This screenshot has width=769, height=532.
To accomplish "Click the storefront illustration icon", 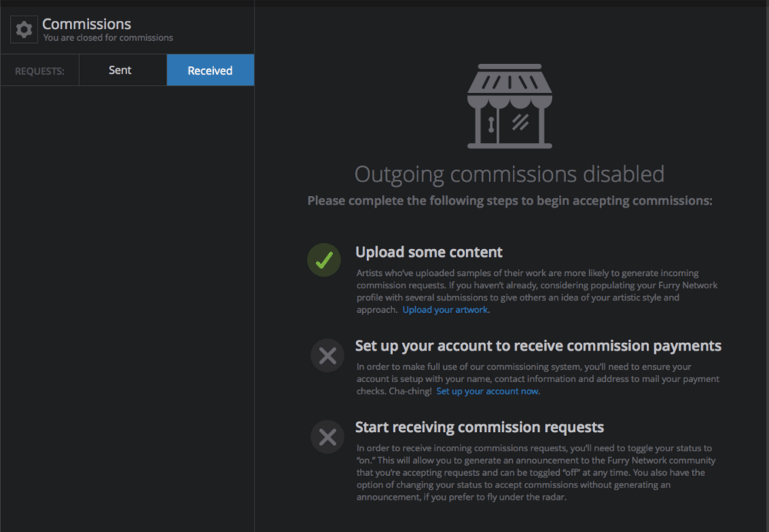I will (510, 106).
